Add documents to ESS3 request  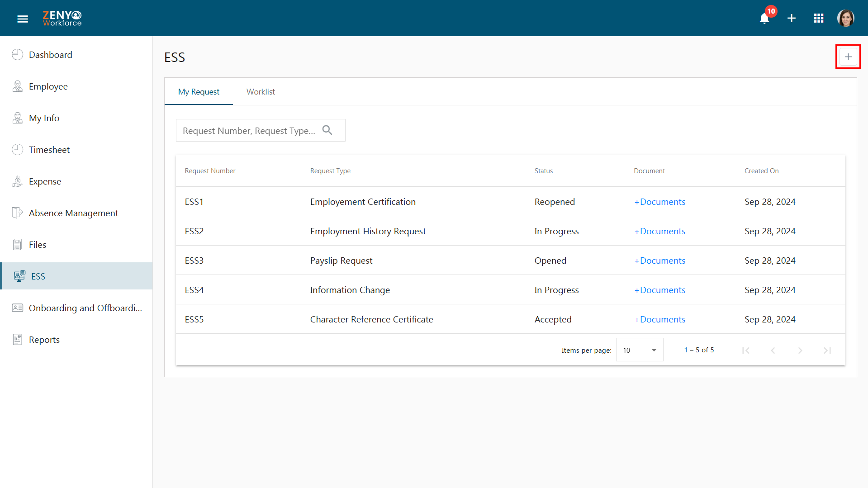[x=659, y=261]
